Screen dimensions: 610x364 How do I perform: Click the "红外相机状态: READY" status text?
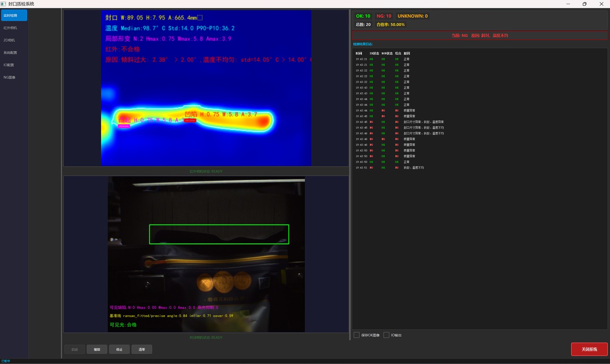(206, 172)
